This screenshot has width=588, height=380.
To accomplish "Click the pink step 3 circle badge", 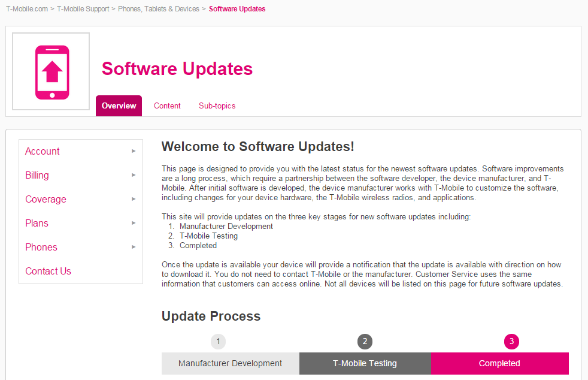I will click(511, 342).
